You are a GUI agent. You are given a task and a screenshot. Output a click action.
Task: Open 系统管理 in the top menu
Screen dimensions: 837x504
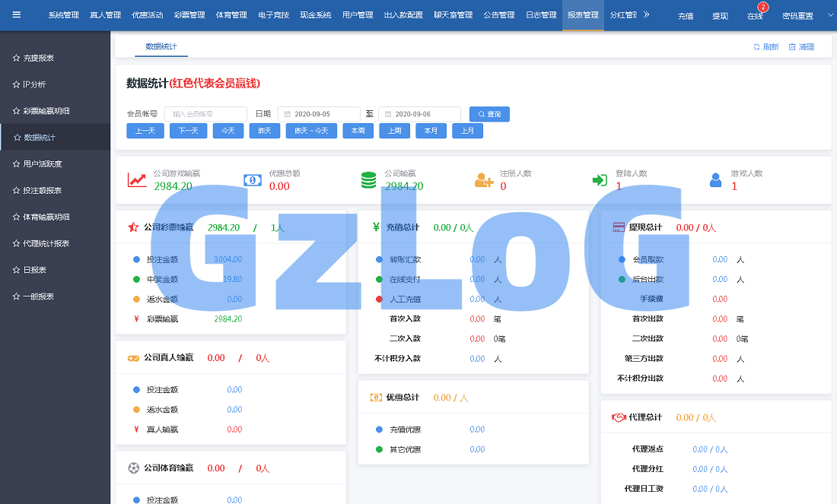click(x=63, y=15)
